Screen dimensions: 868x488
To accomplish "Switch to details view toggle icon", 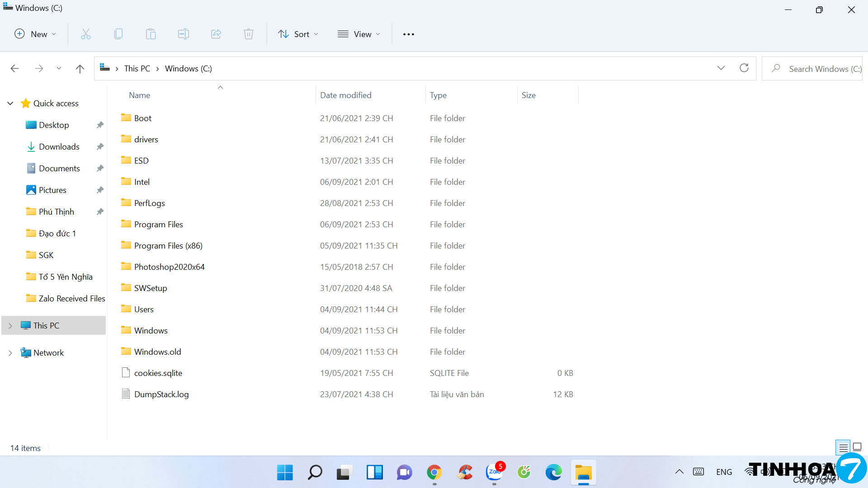I will click(x=843, y=448).
